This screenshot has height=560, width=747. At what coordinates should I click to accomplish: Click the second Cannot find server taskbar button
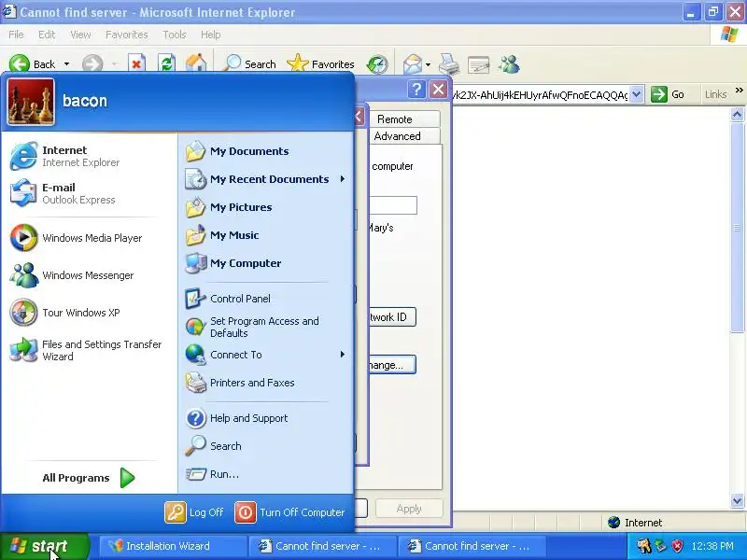pos(472,546)
